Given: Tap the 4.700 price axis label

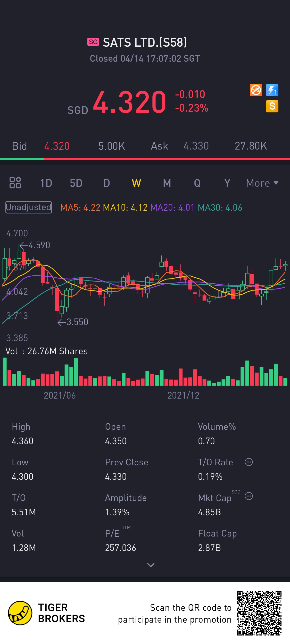Looking at the screenshot, I should (x=17, y=233).
